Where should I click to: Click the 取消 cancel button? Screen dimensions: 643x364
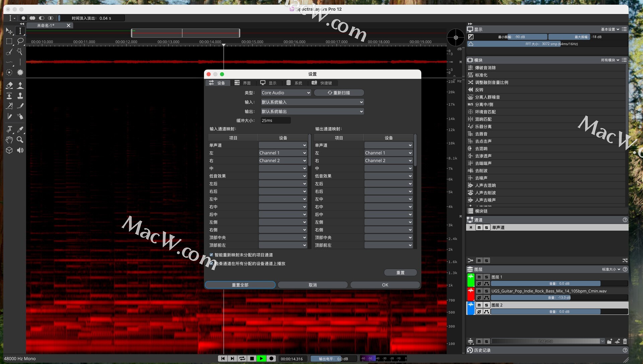click(x=312, y=285)
